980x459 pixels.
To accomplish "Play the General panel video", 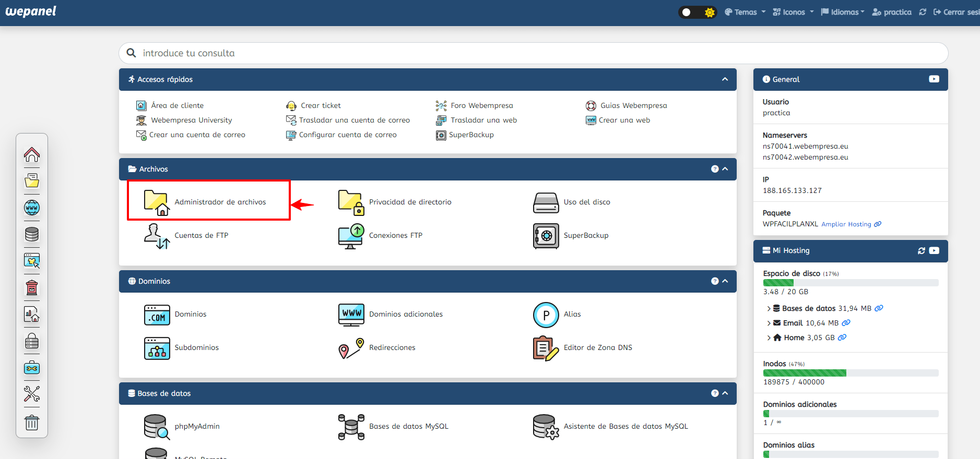I will [934, 79].
